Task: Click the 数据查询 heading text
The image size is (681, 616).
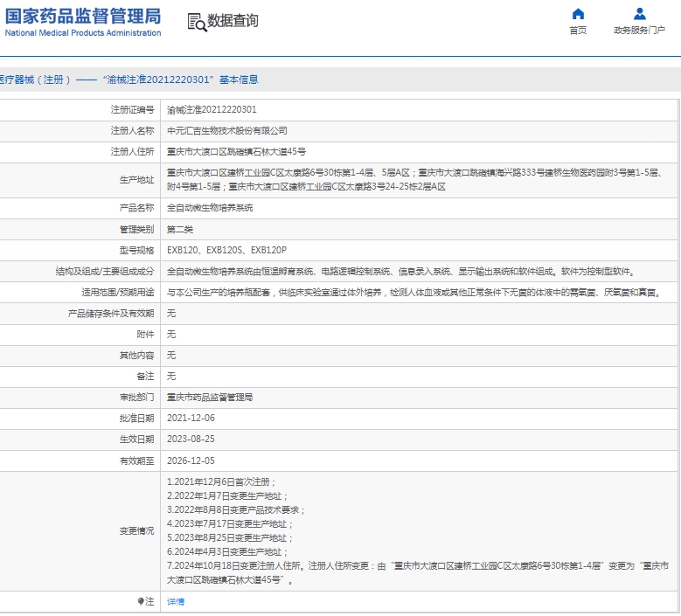Action: pyautogui.click(x=233, y=20)
